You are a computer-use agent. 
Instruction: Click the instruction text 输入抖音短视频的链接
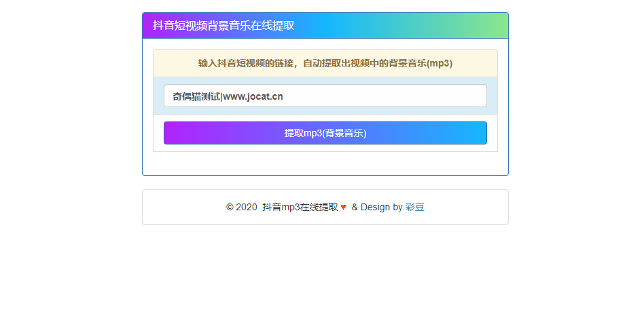tap(246, 64)
